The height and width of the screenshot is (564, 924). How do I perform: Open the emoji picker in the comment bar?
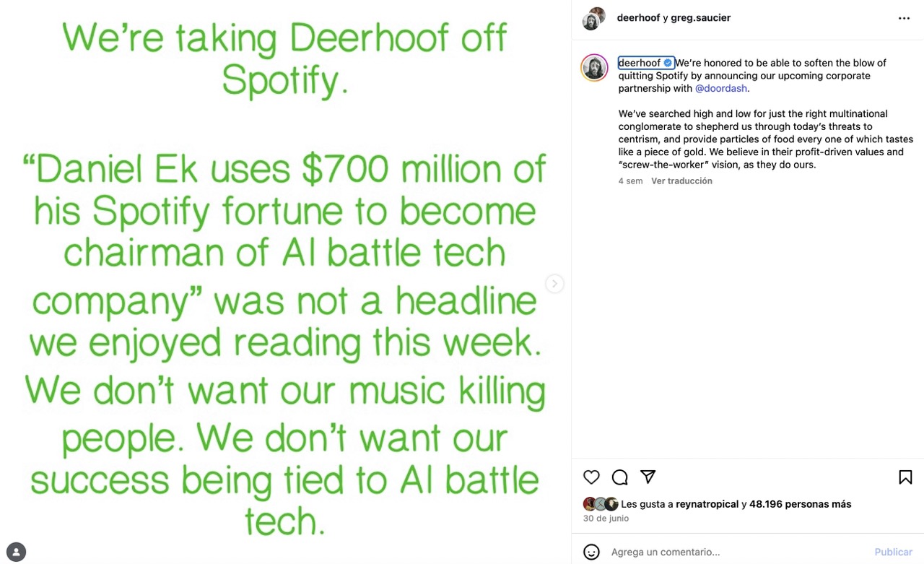coord(592,551)
